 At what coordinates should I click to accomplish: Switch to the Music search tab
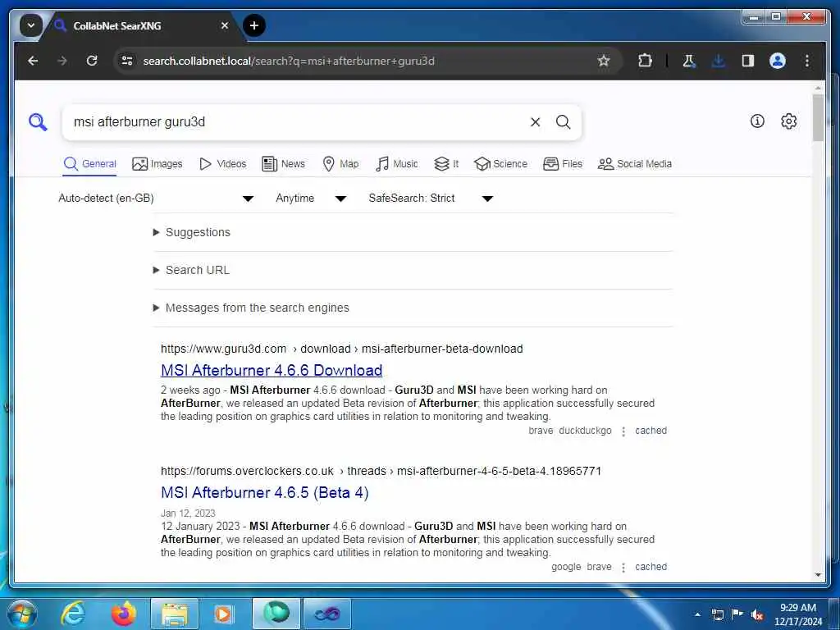pos(397,164)
